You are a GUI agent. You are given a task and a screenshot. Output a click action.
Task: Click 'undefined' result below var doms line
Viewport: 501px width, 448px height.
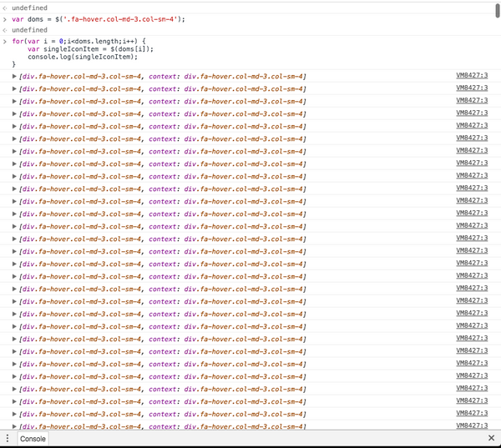29,30
